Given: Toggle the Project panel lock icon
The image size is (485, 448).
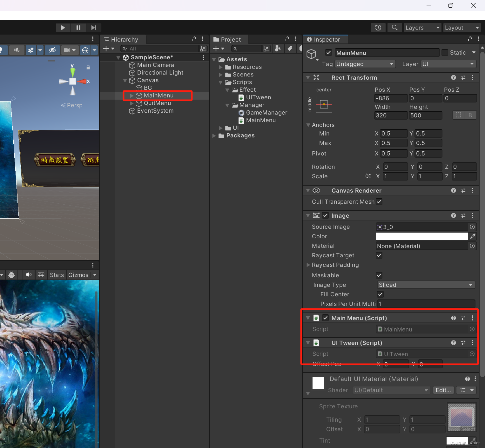Looking at the screenshot, I should click(287, 39).
